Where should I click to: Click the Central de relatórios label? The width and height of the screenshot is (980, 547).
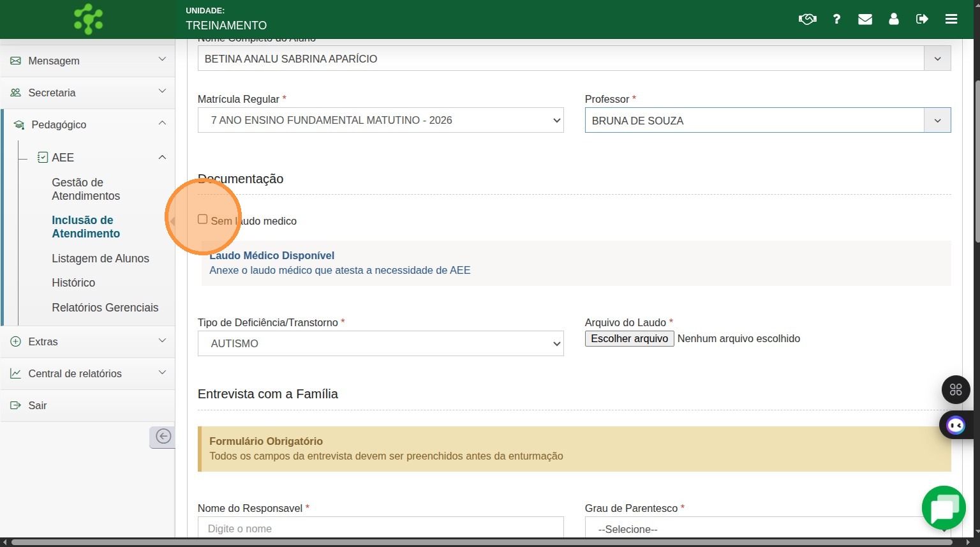75,373
